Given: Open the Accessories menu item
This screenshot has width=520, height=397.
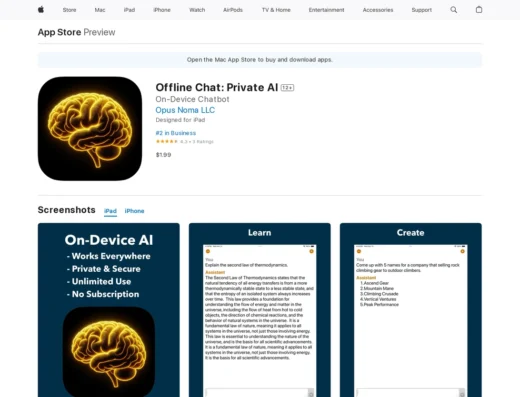Looking at the screenshot, I should [378, 10].
